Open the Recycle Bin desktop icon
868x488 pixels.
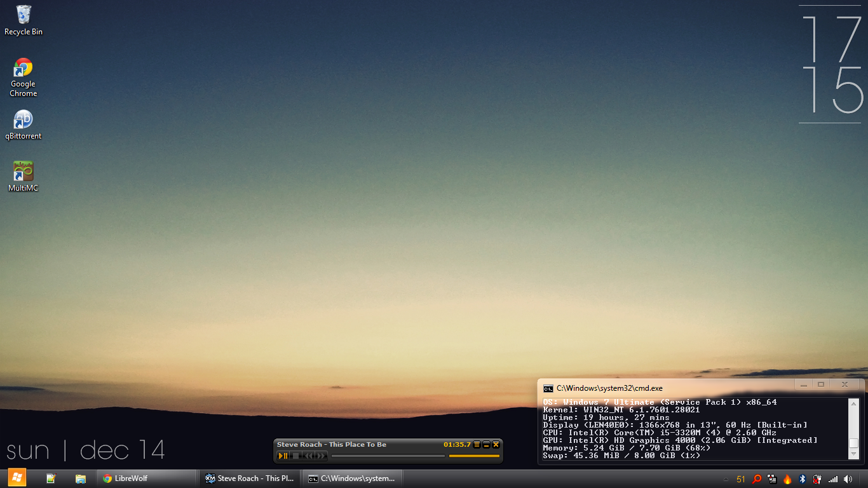pyautogui.click(x=24, y=20)
